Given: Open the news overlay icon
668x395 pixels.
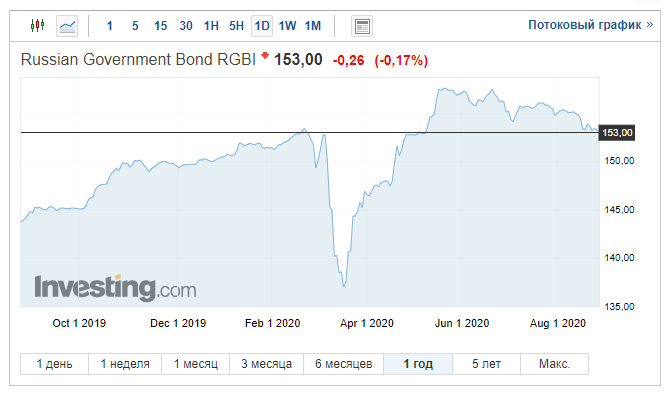Looking at the screenshot, I should pos(362,26).
